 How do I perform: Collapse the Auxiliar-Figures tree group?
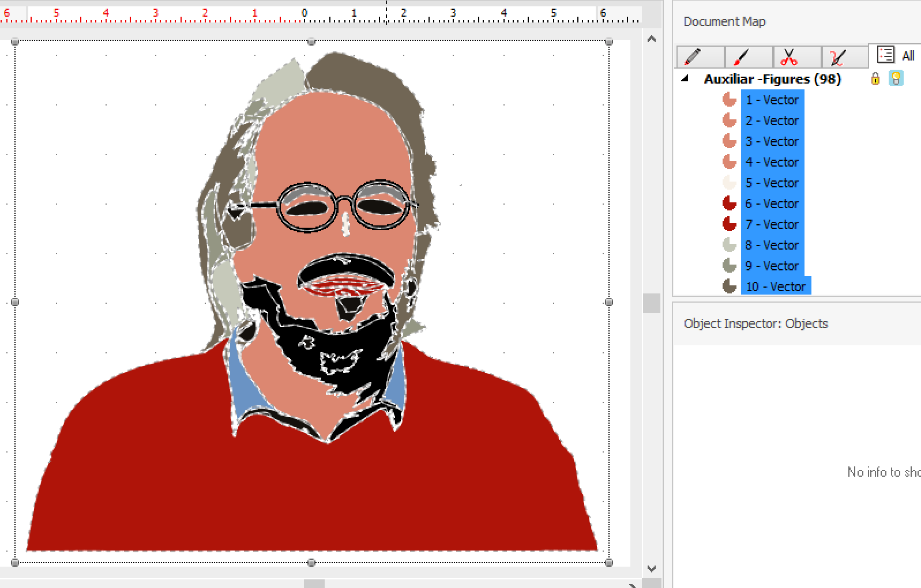[685, 78]
